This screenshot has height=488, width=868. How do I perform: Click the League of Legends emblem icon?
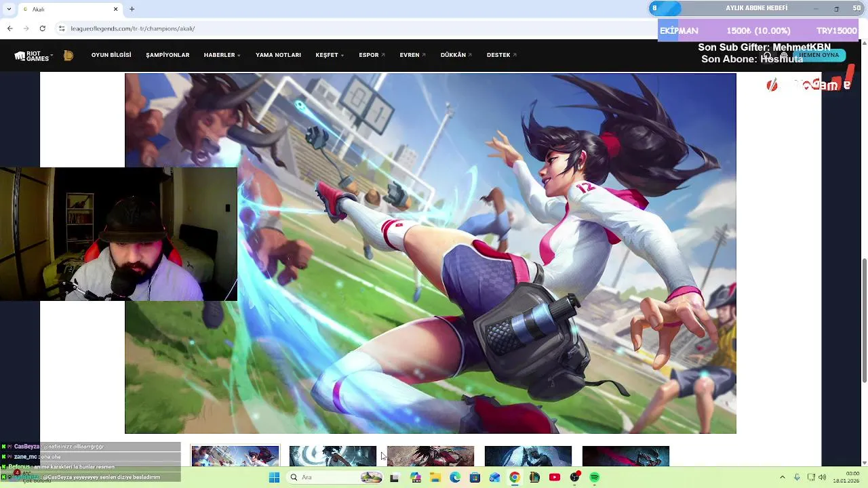(68, 56)
